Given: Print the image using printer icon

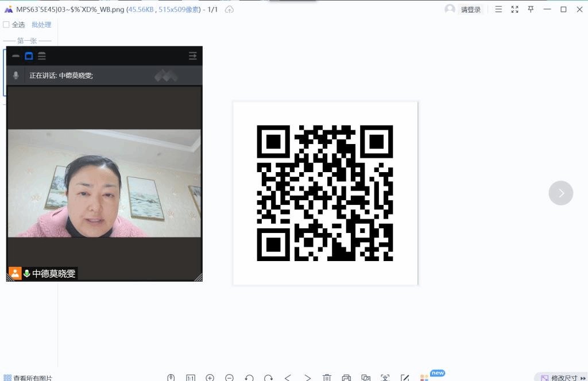Looking at the screenshot, I should [346, 378].
